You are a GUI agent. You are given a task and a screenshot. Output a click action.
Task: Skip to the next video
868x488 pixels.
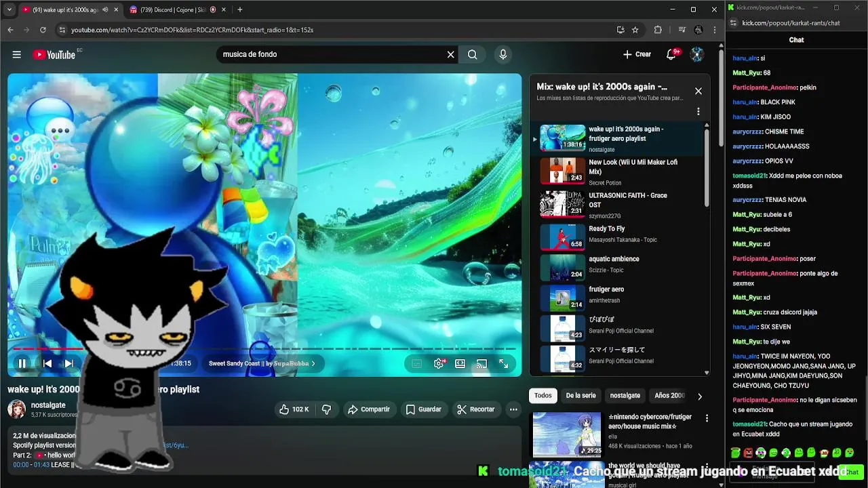tap(68, 363)
